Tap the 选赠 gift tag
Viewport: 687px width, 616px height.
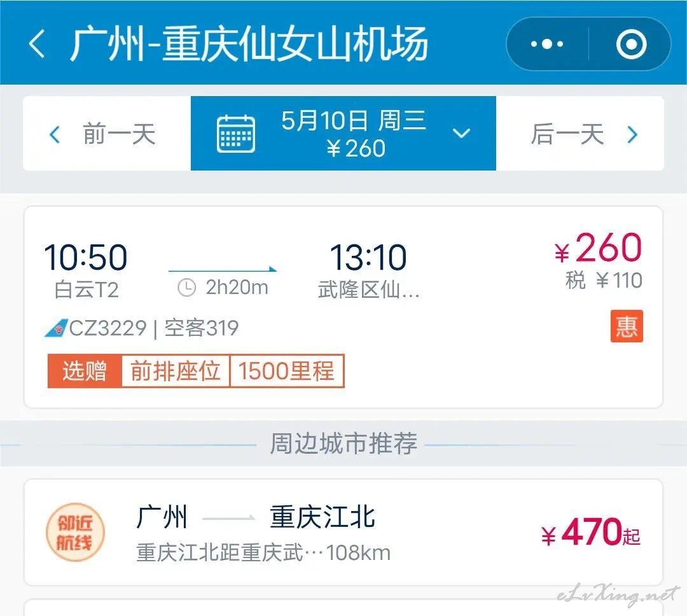pyautogui.click(x=85, y=371)
